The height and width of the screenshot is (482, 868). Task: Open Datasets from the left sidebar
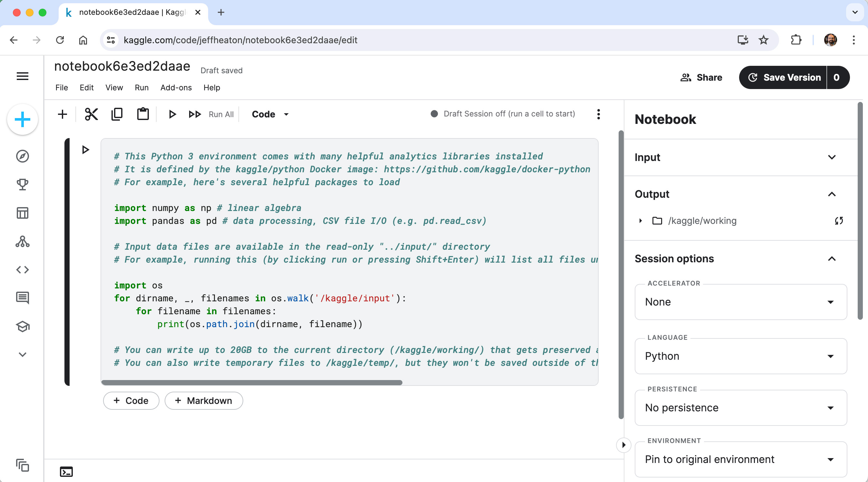point(22,213)
